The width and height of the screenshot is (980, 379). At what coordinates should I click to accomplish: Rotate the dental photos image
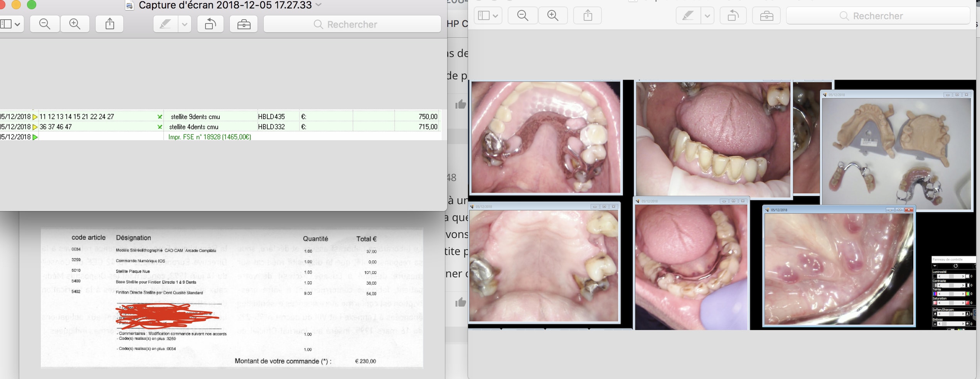pyautogui.click(x=733, y=16)
